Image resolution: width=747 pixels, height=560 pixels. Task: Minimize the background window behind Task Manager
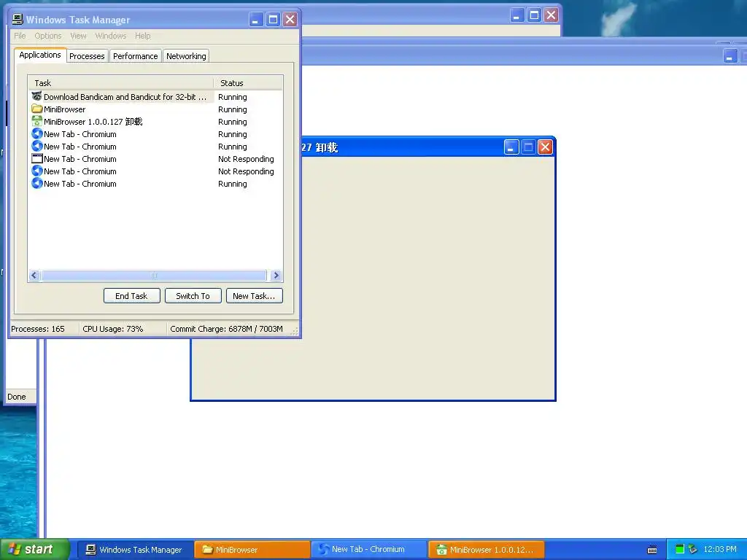point(517,15)
